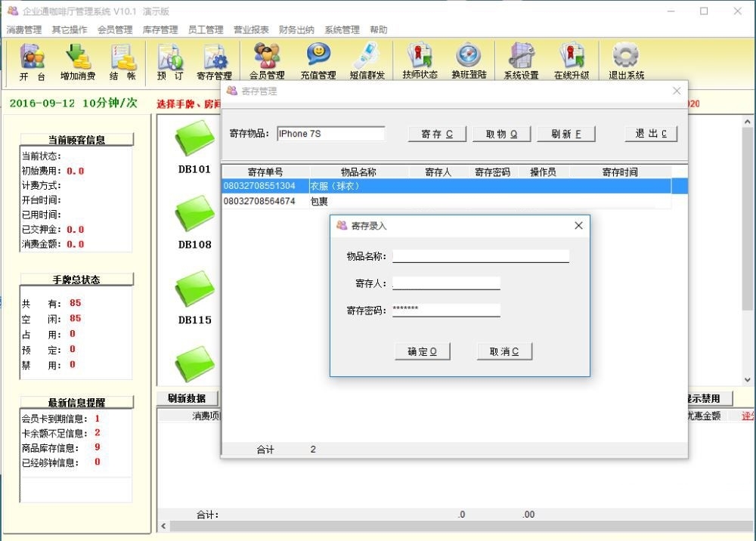Close the 寄存录入 dialog

point(578,226)
